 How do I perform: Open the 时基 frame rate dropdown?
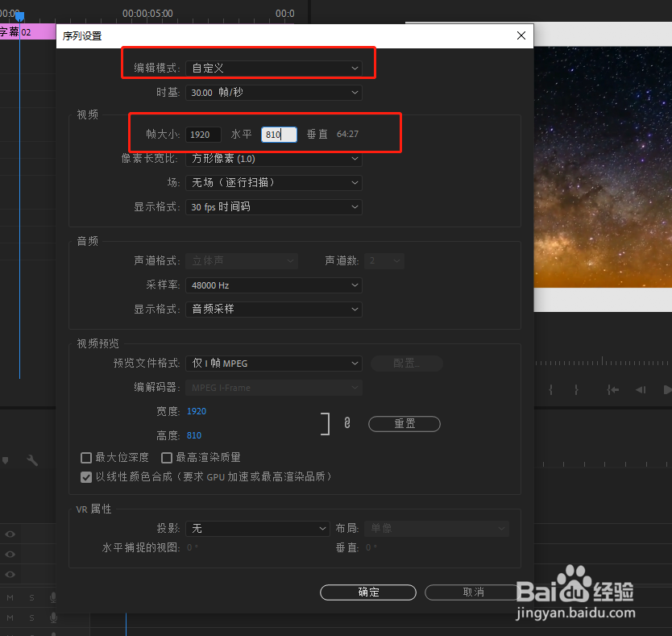(274, 93)
